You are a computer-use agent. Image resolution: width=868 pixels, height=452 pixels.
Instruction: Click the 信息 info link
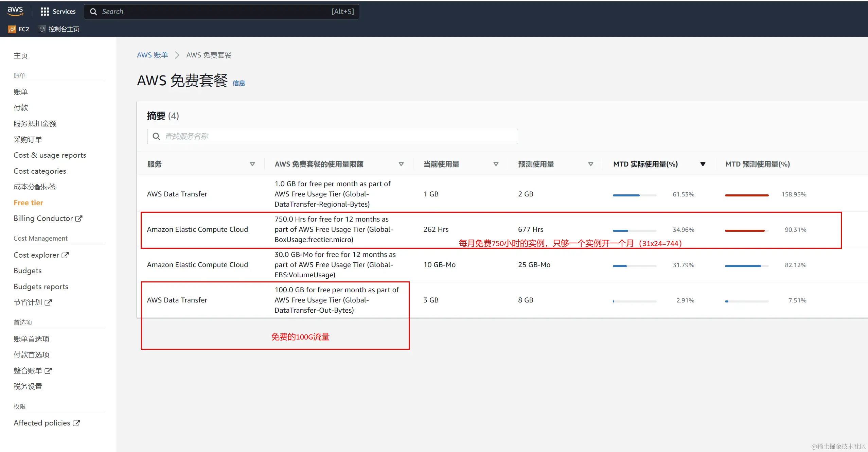point(238,83)
